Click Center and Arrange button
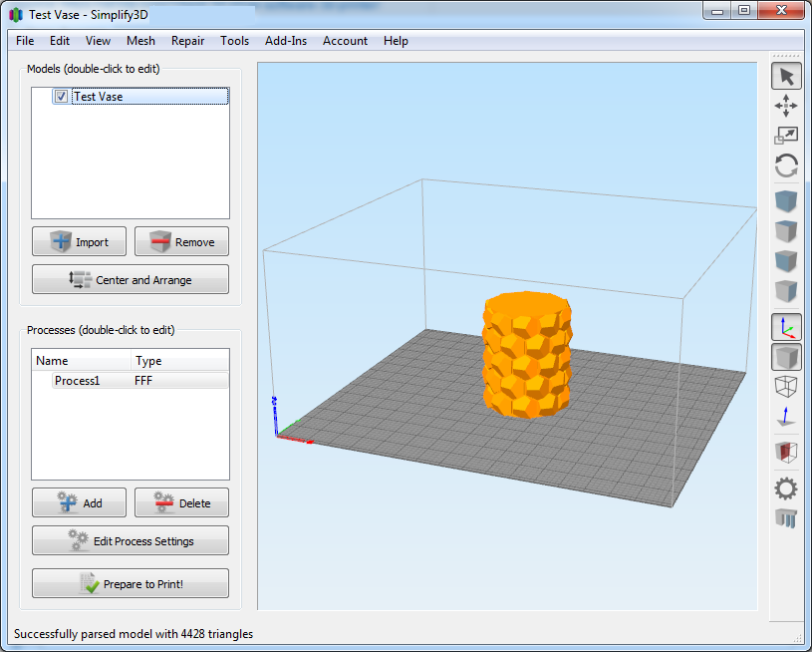Screen dimensions: 812x652 click(131, 279)
